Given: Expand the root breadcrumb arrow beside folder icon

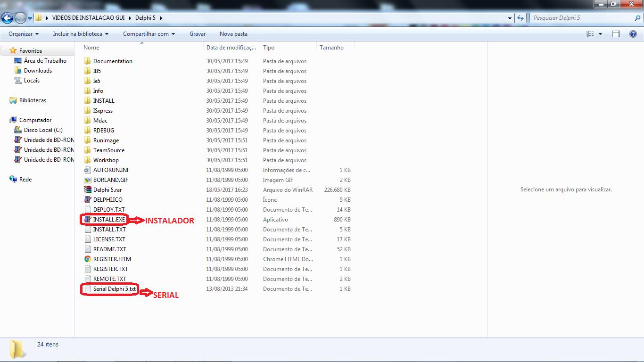Looking at the screenshot, I should point(47,18).
